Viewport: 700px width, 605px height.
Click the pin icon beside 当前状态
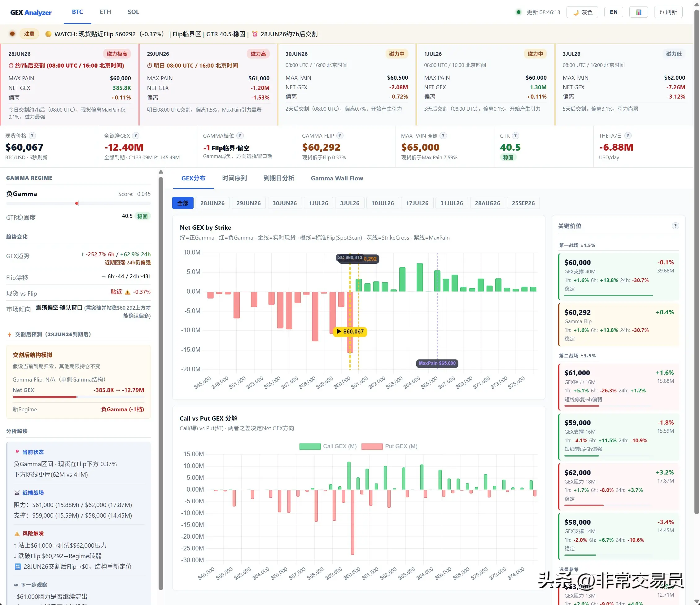(17, 452)
